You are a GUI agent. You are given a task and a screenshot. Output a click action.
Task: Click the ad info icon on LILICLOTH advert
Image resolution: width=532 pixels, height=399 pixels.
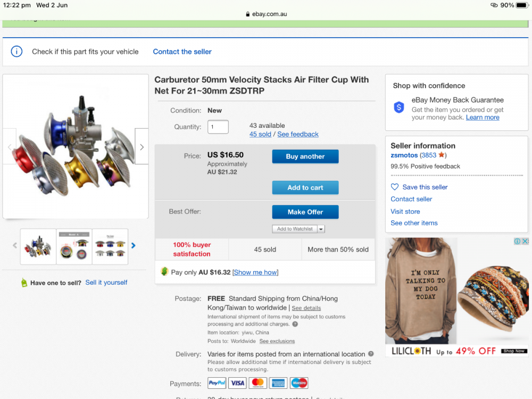coord(517,242)
